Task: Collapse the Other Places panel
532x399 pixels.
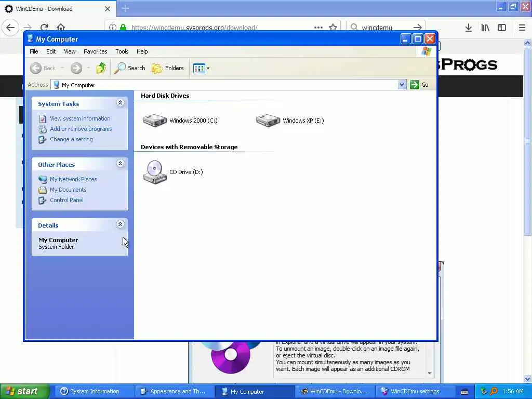Action: pos(120,164)
